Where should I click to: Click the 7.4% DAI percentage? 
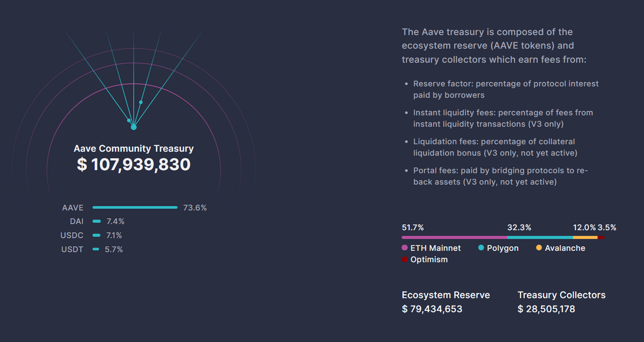tap(115, 221)
